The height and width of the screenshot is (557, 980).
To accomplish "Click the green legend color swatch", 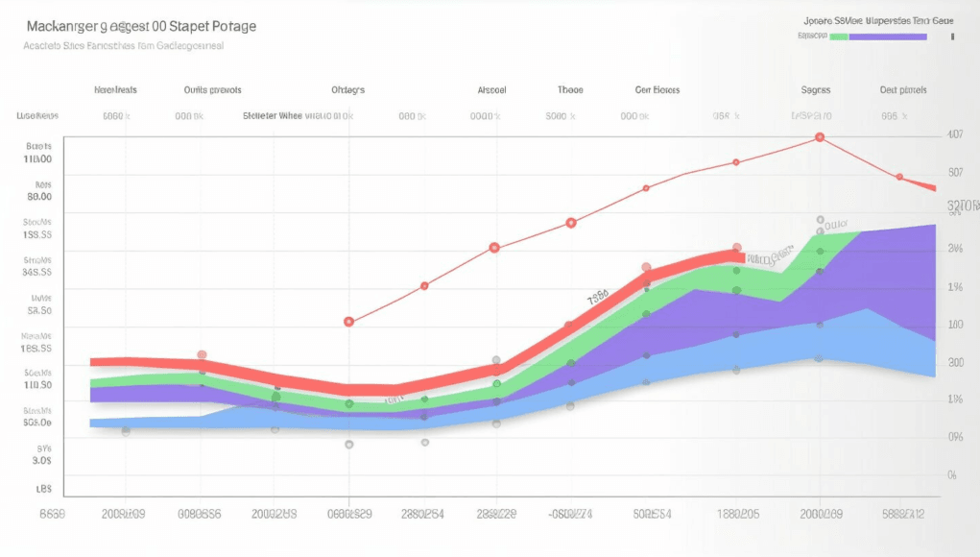I will pos(839,36).
